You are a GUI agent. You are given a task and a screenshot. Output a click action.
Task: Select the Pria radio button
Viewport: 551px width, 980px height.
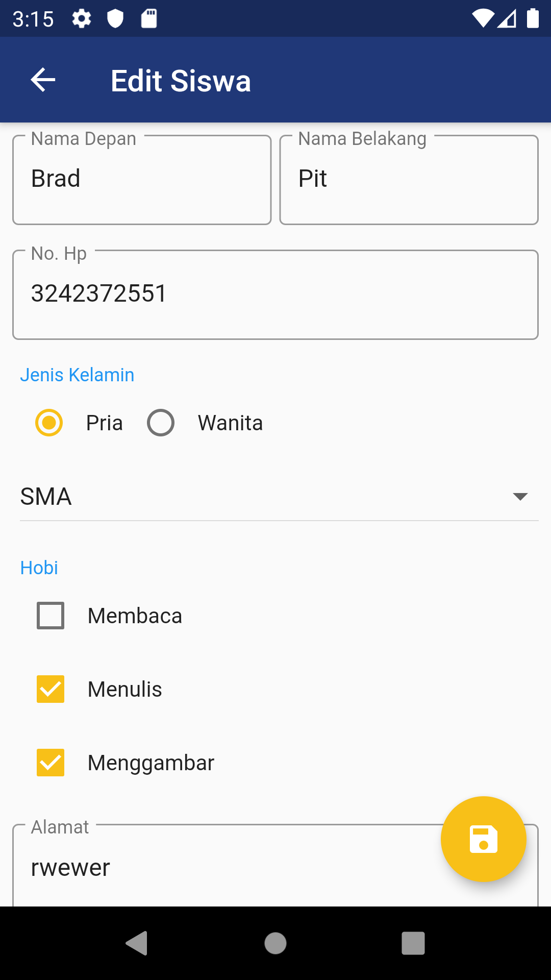[49, 423]
